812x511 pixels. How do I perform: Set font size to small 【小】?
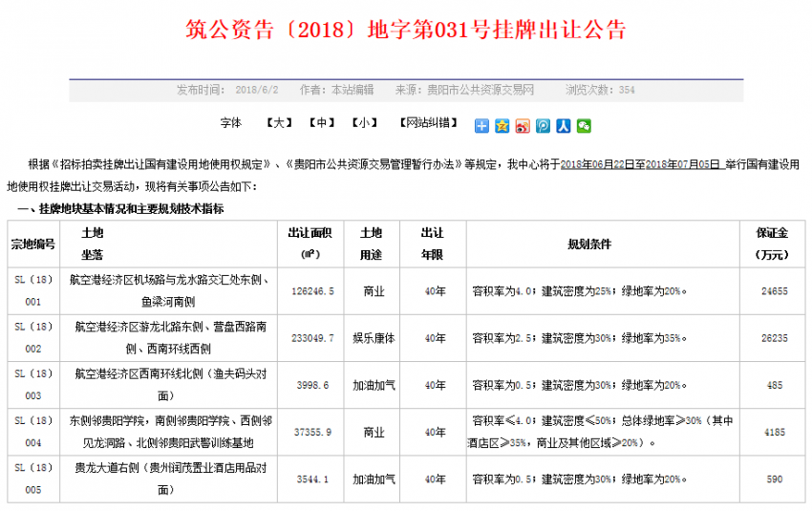[x=365, y=122]
